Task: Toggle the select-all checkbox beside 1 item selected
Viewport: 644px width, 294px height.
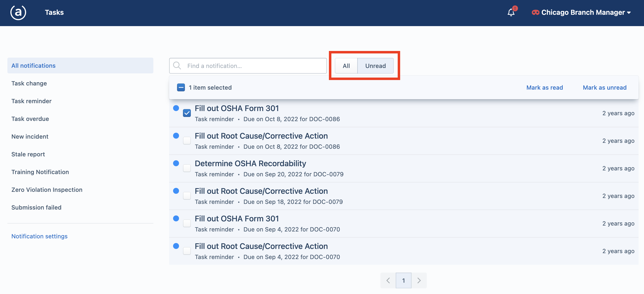Action: point(181,88)
